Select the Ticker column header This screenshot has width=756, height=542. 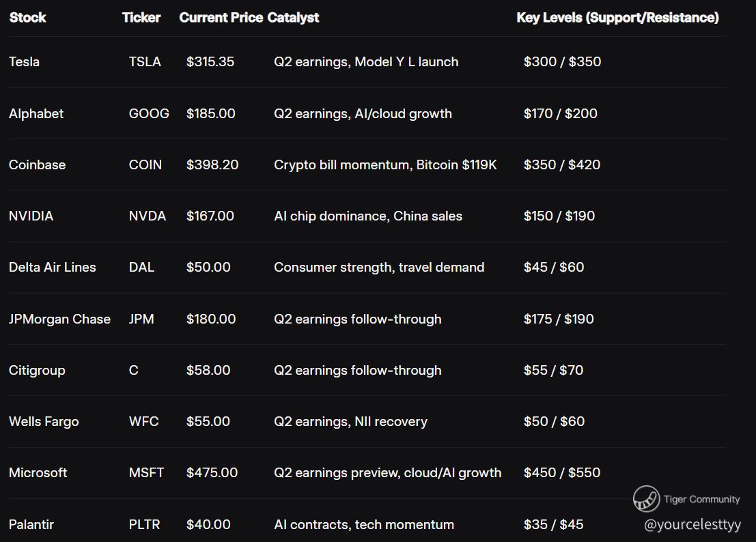(x=141, y=18)
